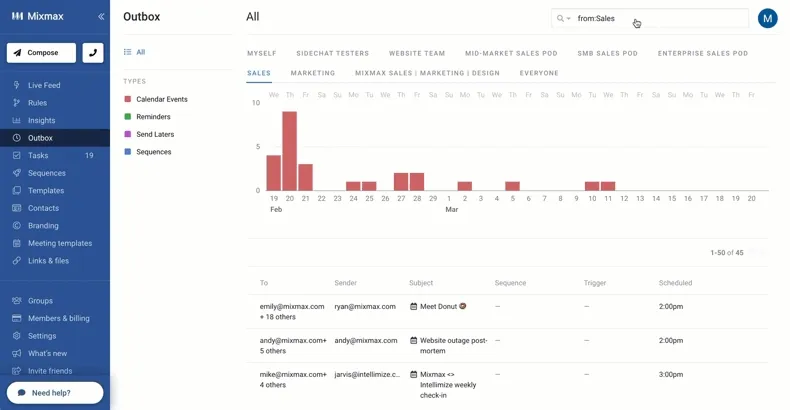Toggle the Reminders type filter

(x=148, y=117)
